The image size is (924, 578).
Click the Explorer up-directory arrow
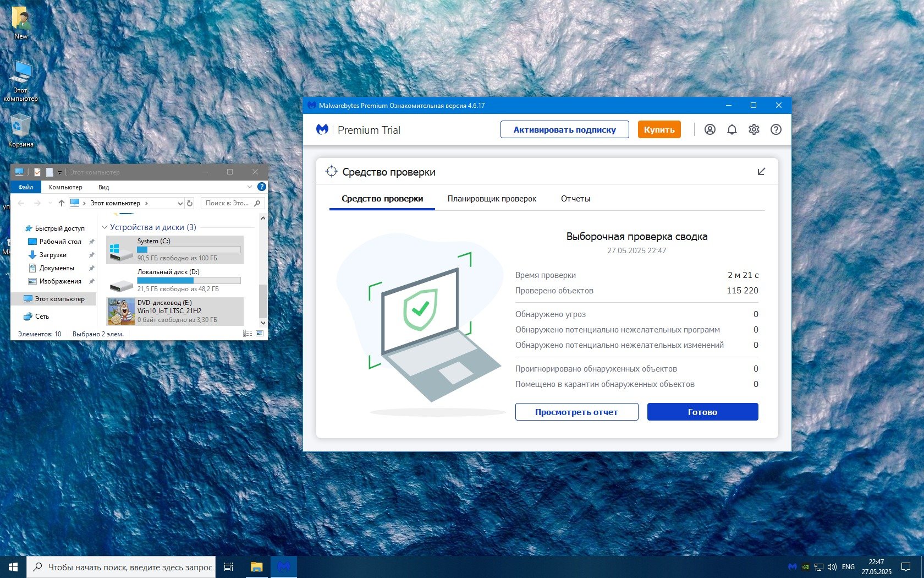click(x=62, y=203)
